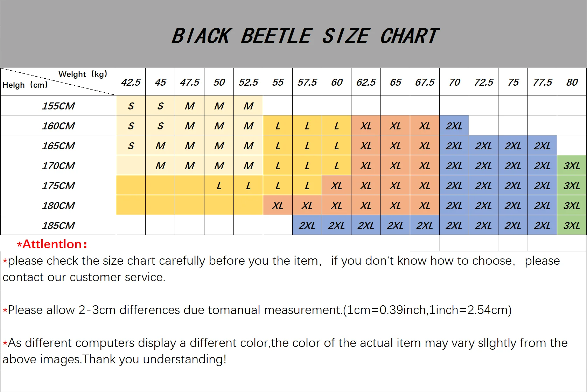Select the 170CM height row header
Image resolution: width=587 pixels, height=392 pixels.
click(58, 166)
